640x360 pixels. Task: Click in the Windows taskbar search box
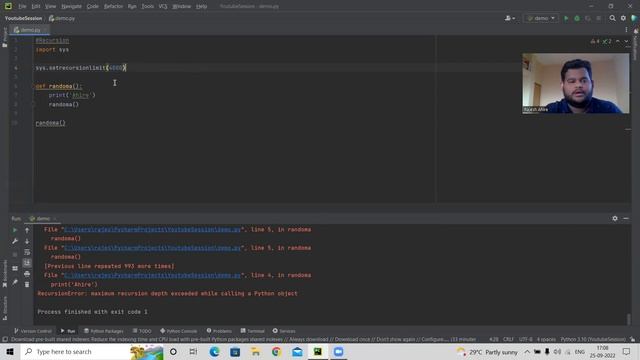pyautogui.click(x=92, y=351)
